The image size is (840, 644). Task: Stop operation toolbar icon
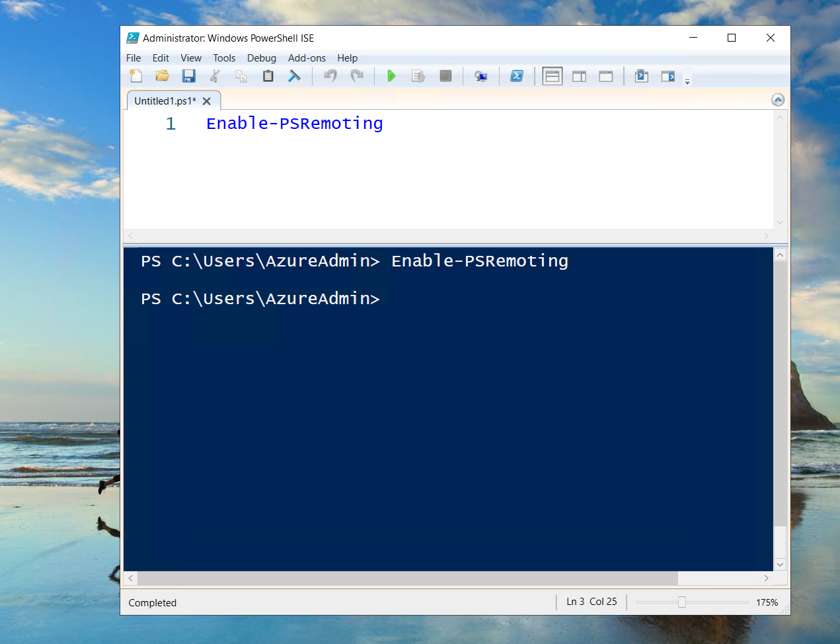pyautogui.click(x=445, y=76)
